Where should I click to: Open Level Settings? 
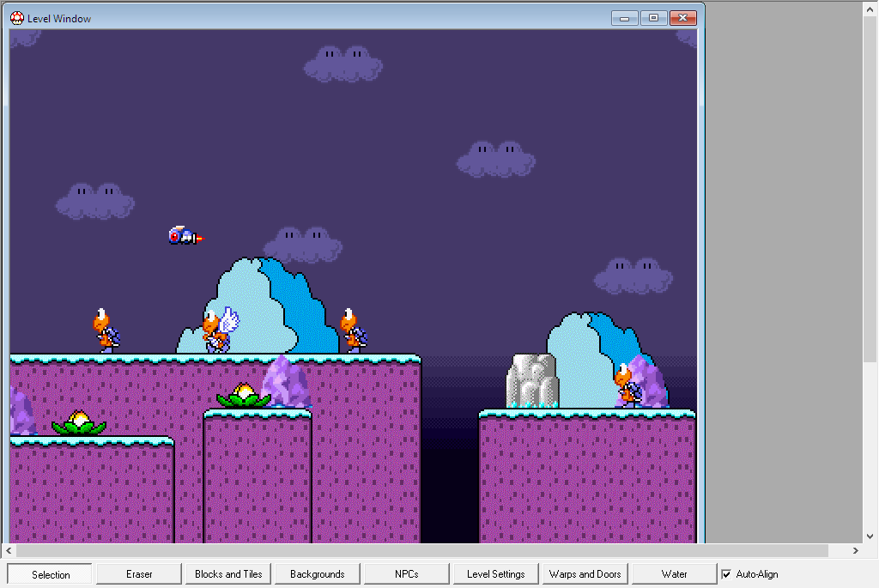(x=495, y=574)
